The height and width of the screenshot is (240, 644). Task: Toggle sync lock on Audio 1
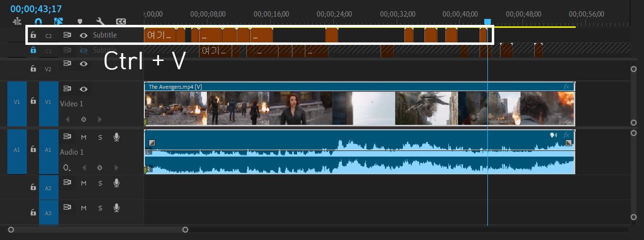pyautogui.click(x=67, y=137)
